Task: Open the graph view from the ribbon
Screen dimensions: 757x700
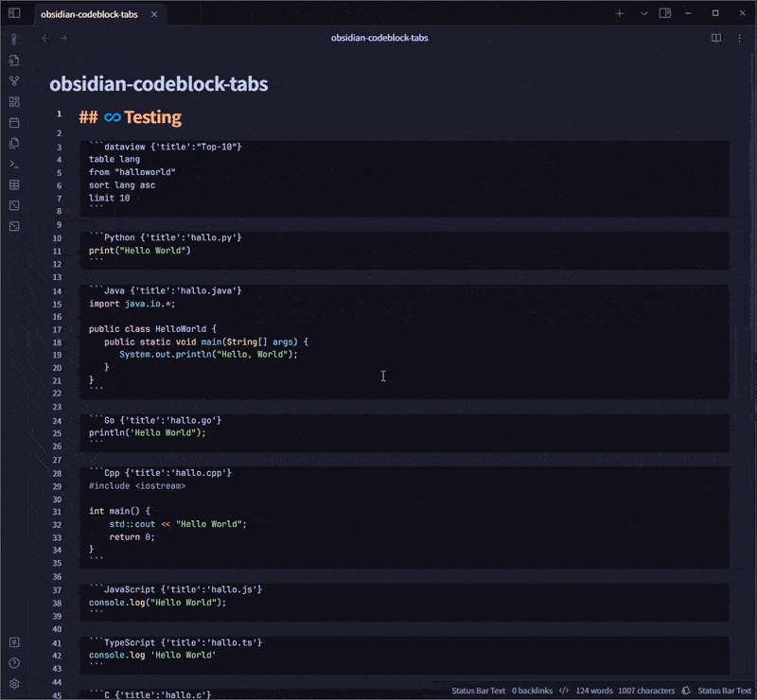Action: (14, 80)
